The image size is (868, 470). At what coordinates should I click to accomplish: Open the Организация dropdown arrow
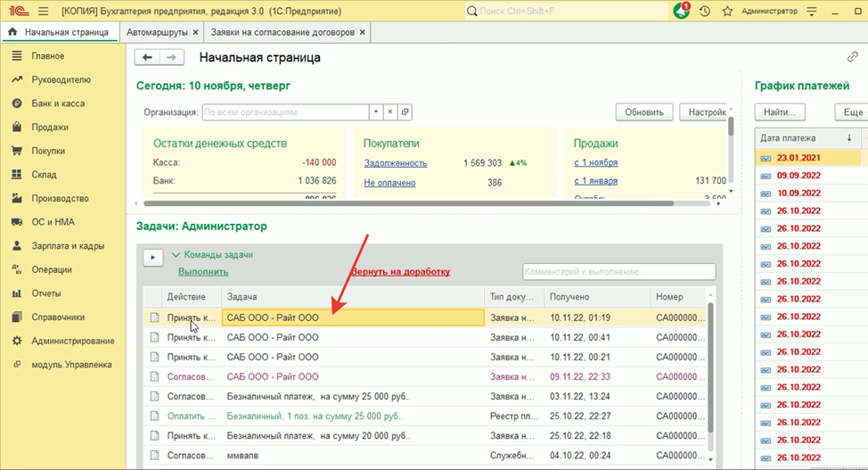pos(376,112)
